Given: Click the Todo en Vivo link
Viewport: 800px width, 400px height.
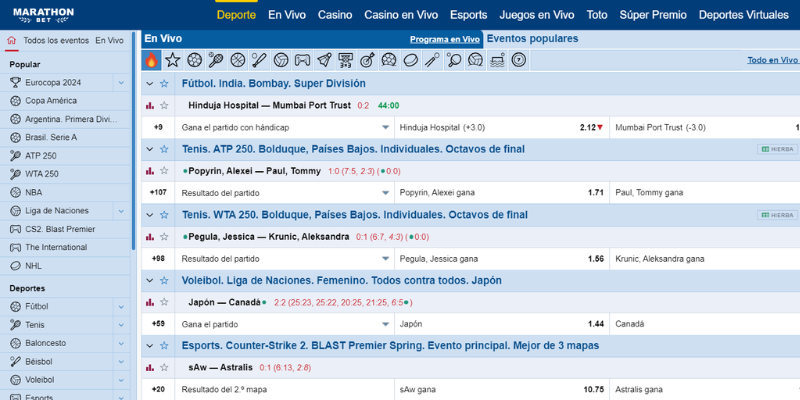Looking at the screenshot, I should click(772, 60).
